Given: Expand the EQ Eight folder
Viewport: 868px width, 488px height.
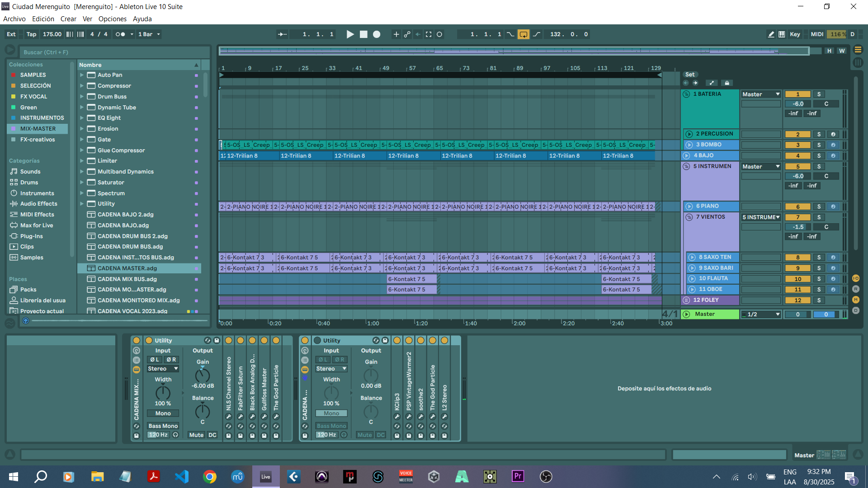Looking at the screenshot, I should 82,118.
